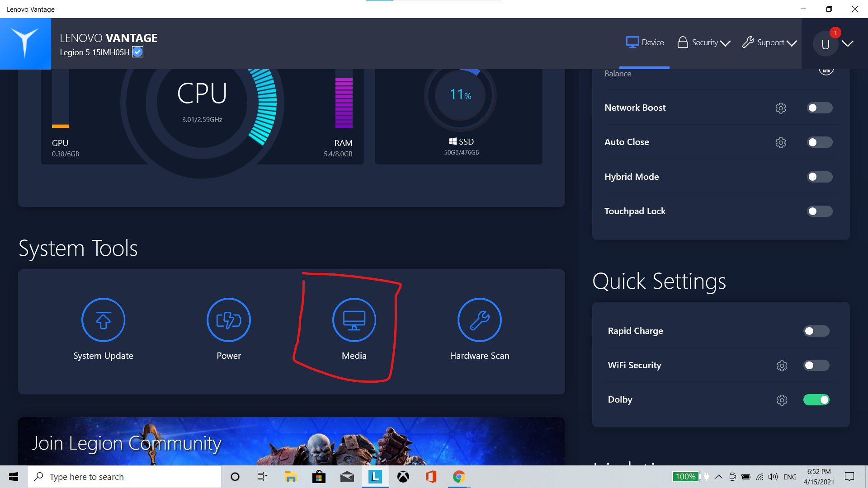This screenshot has width=868, height=488.
Task: Open Xbox app from taskbar
Action: tap(403, 477)
